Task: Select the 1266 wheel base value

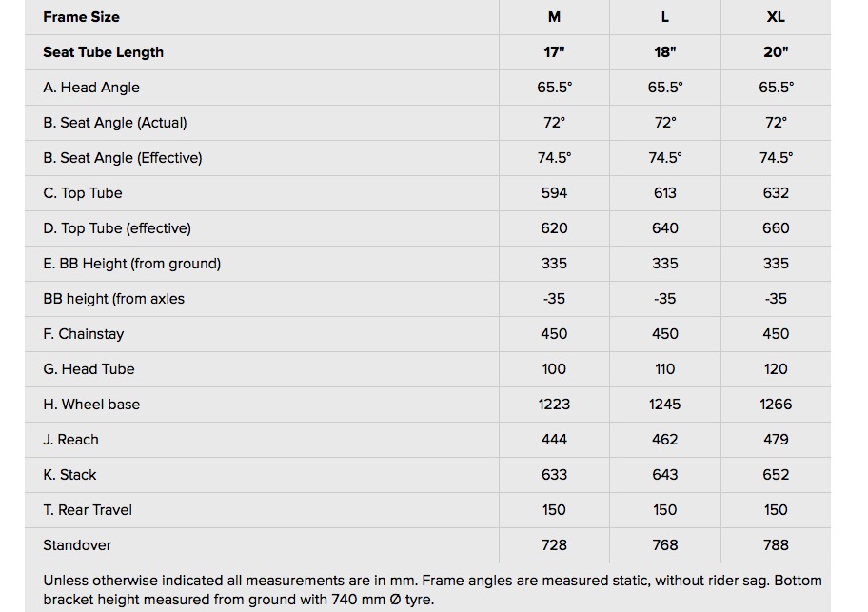Action: click(x=776, y=405)
